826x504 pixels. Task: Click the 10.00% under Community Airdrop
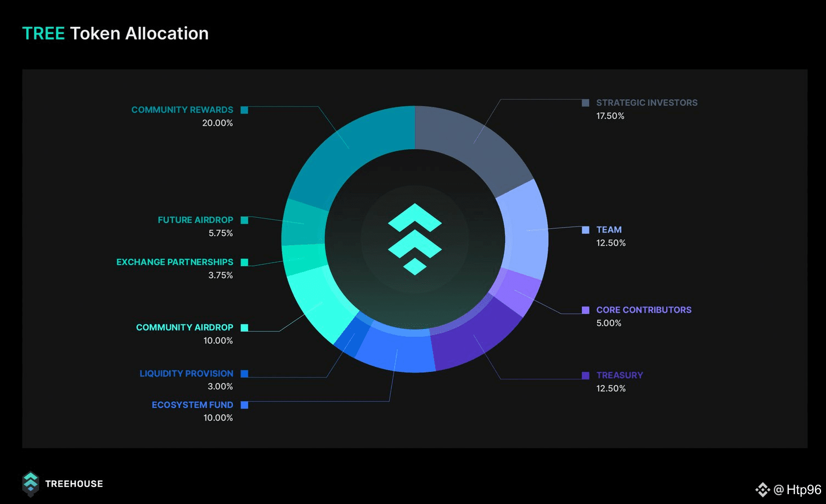pyautogui.click(x=218, y=341)
